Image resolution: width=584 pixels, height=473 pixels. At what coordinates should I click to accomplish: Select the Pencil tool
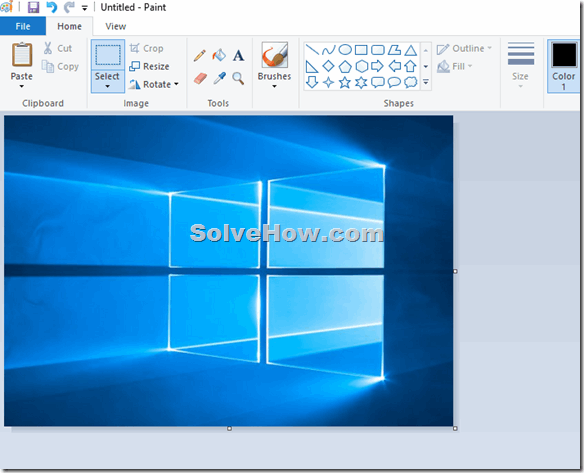(200, 55)
